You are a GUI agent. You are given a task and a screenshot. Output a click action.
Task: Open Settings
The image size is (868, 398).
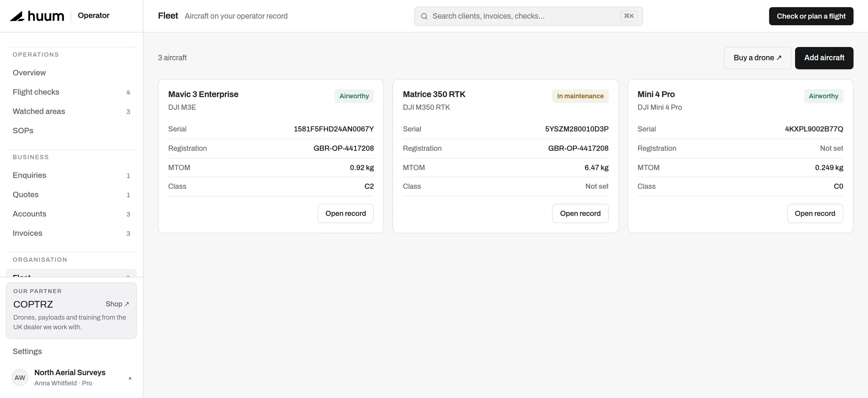[71, 351]
